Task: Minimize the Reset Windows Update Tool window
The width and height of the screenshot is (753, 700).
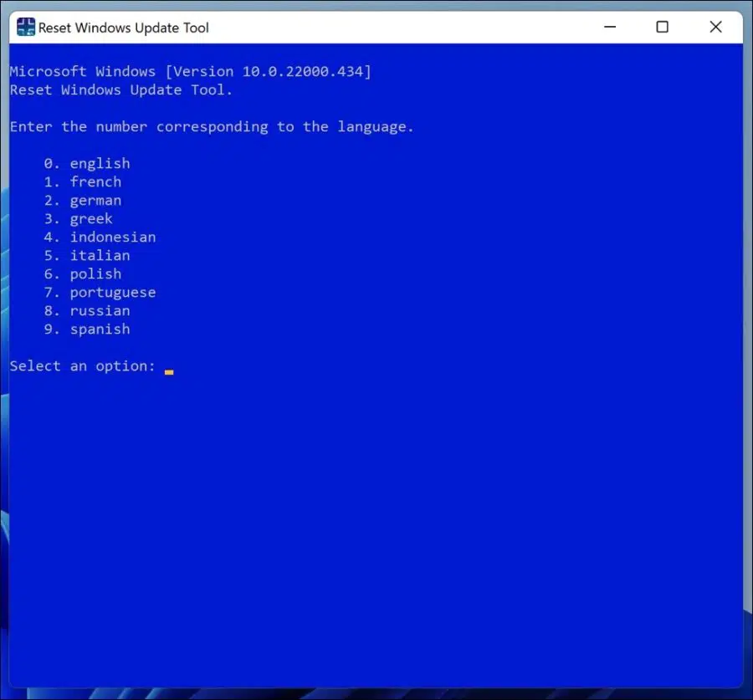Action: click(610, 27)
